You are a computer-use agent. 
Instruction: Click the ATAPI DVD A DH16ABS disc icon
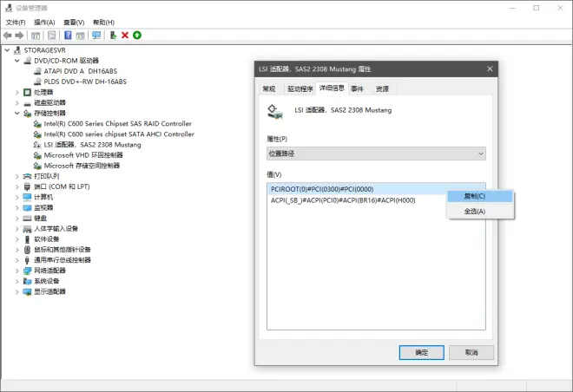point(37,71)
